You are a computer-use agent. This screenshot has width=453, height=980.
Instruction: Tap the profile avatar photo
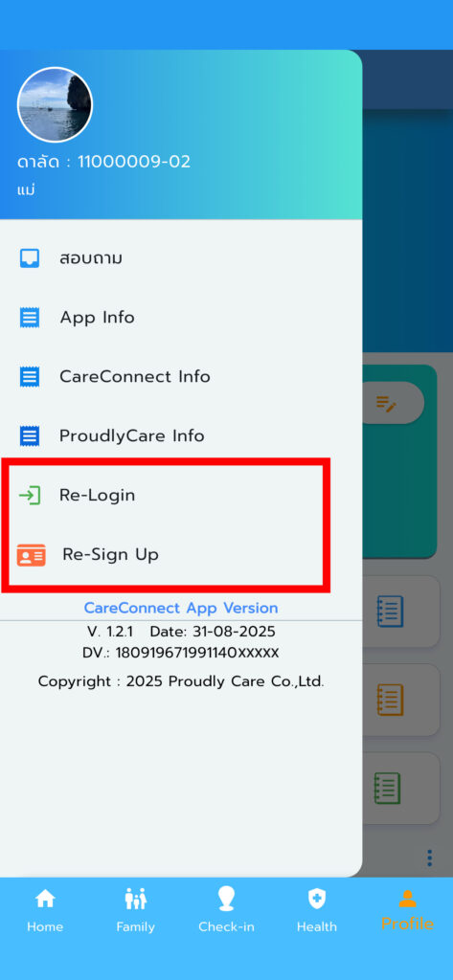click(55, 104)
